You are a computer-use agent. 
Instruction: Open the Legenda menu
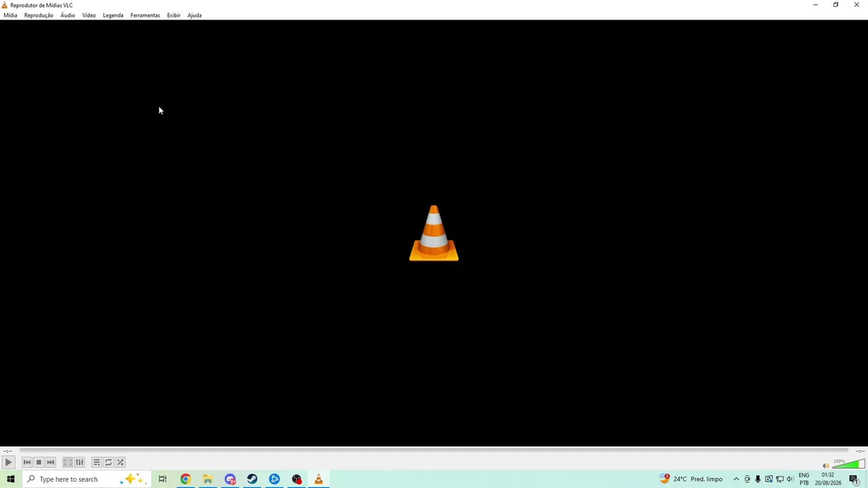(x=113, y=15)
